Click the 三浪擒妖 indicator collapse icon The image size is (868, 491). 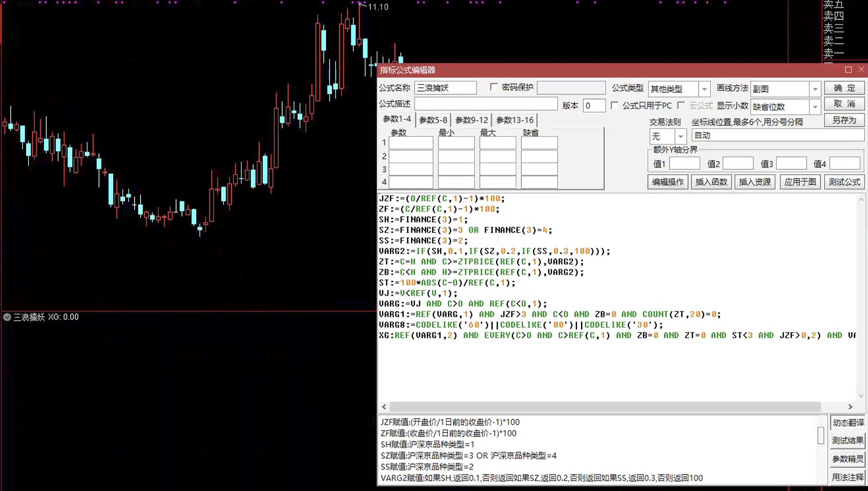click(7, 317)
